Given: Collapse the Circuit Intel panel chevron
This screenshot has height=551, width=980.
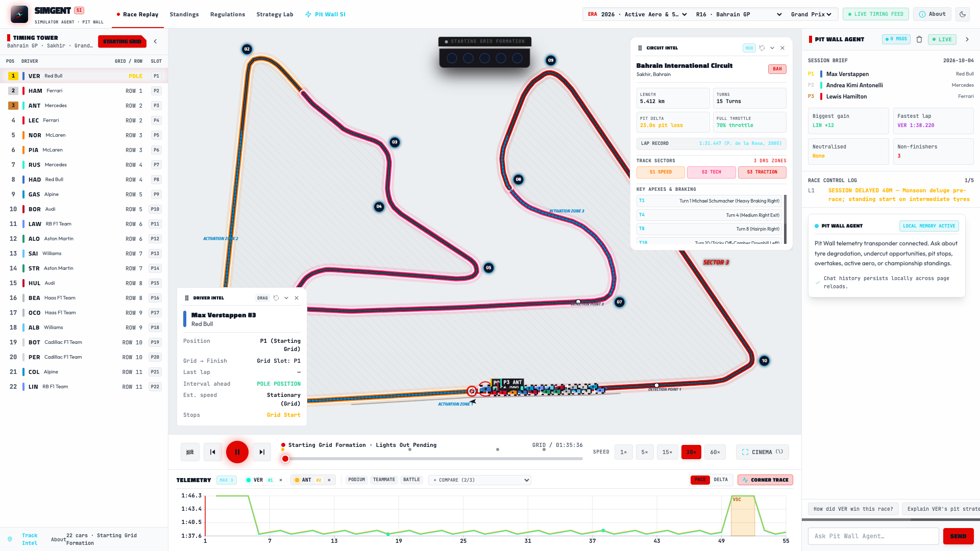Looking at the screenshot, I should 772,48.
